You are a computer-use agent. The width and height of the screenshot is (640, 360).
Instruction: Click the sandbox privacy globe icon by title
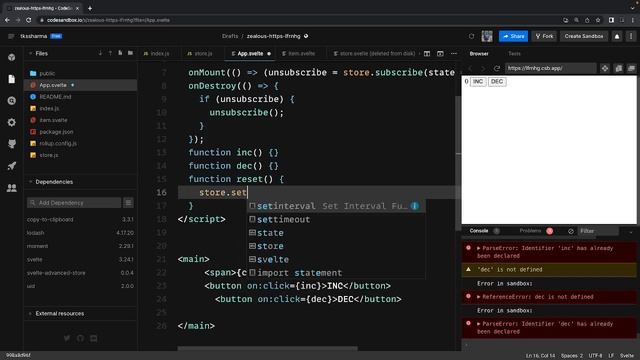click(306, 36)
